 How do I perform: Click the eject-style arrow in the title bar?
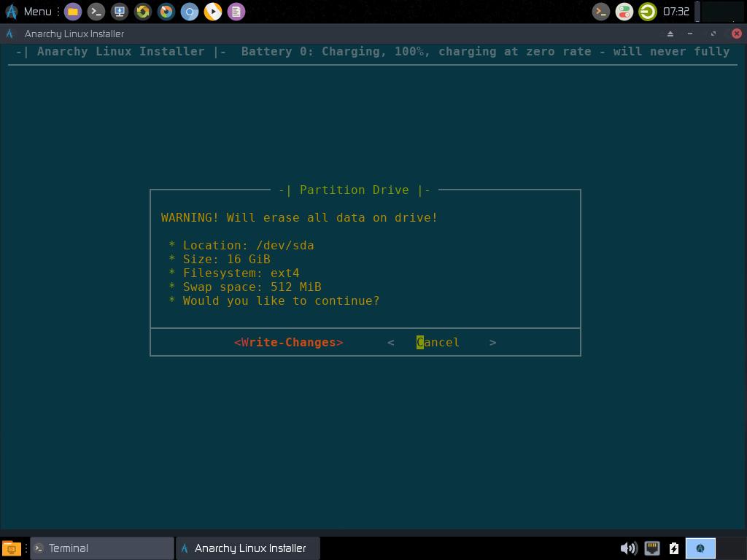pyautogui.click(x=670, y=34)
